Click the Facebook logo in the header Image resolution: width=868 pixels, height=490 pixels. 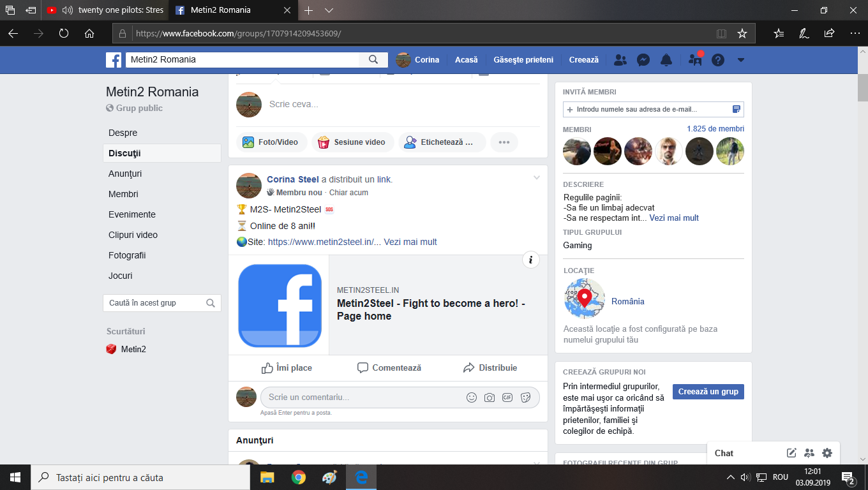[x=114, y=60]
